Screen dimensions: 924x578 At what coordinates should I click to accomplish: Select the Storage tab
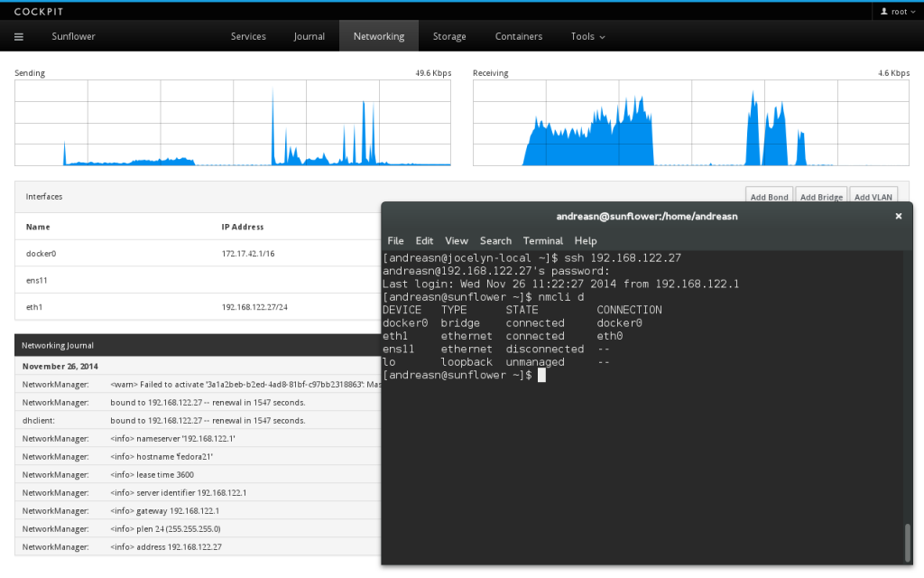click(x=449, y=37)
